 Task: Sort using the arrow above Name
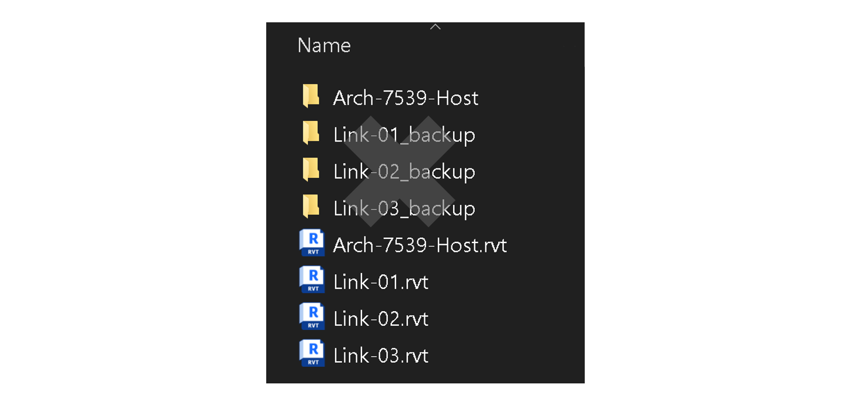click(x=435, y=27)
